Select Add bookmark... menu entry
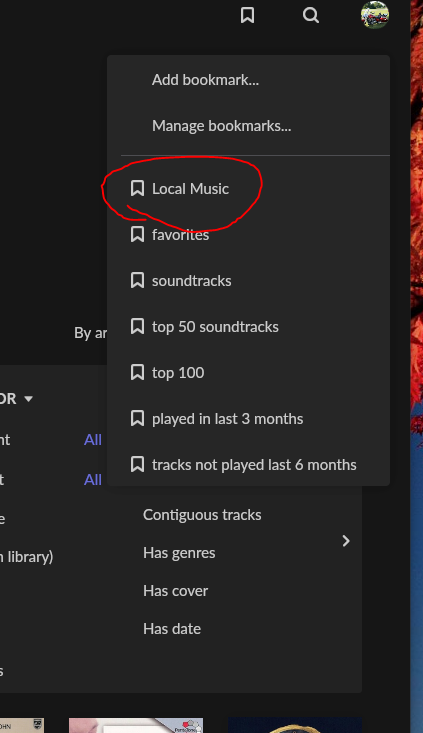This screenshot has width=423, height=733. click(x=248, y=79)
